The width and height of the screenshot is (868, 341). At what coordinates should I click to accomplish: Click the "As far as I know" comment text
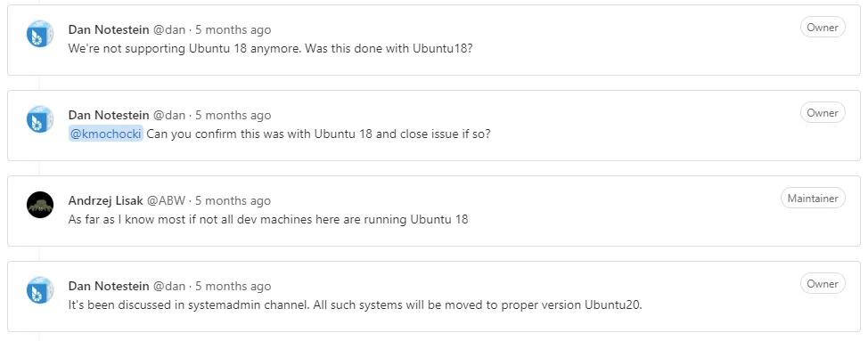click(268, 219)
